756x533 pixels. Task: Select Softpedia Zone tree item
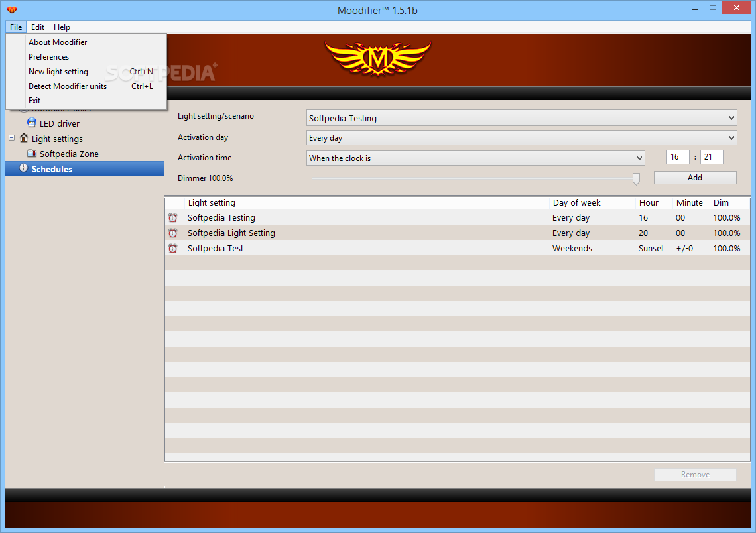(69, 154)
